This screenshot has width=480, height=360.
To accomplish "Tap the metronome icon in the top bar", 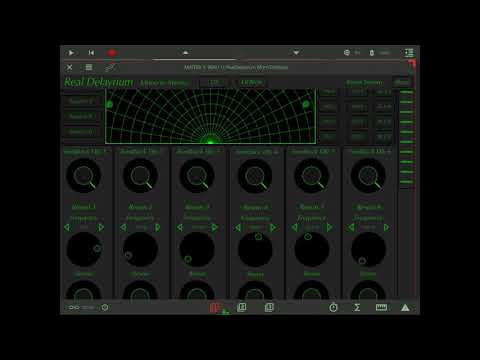I will [372, 53].
